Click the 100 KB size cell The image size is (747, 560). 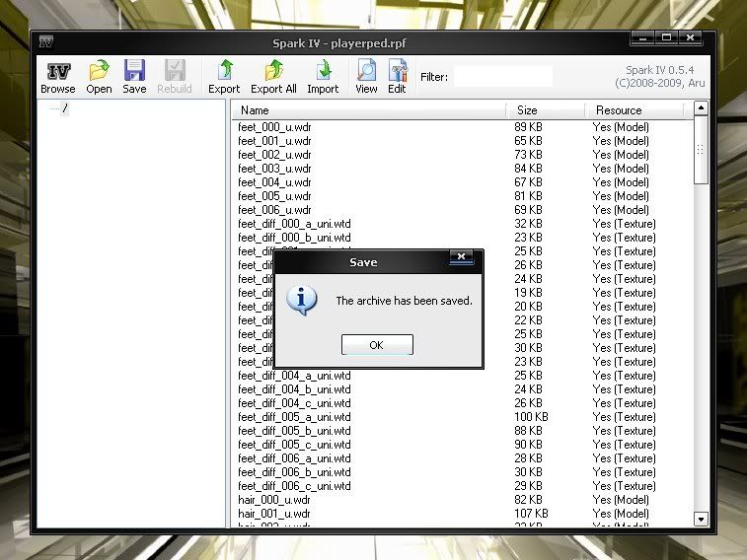(531, 417)
